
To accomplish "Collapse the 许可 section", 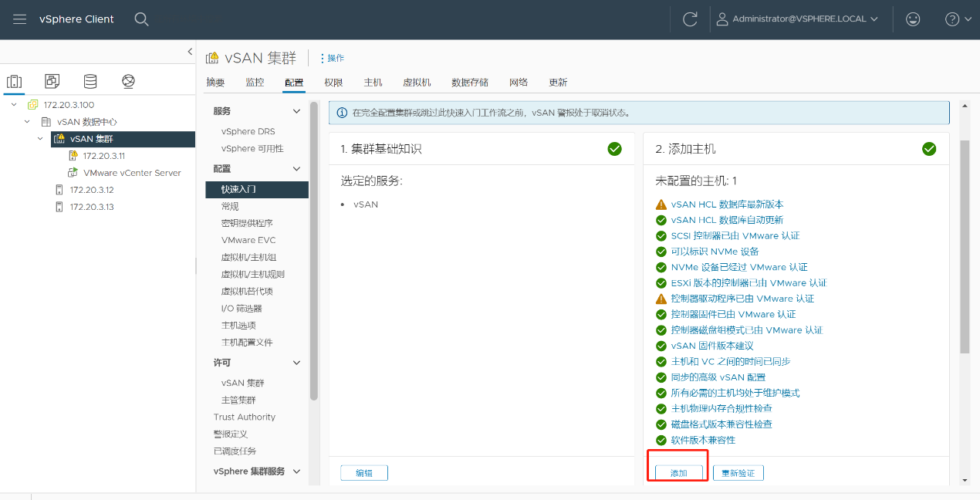I will [x=296, y=363].
